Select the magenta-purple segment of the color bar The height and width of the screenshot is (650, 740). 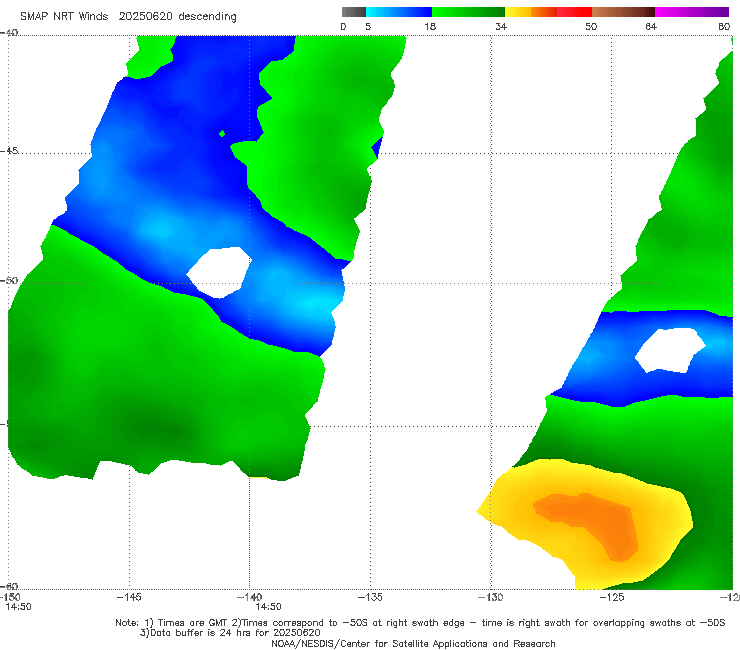(692, 12)
